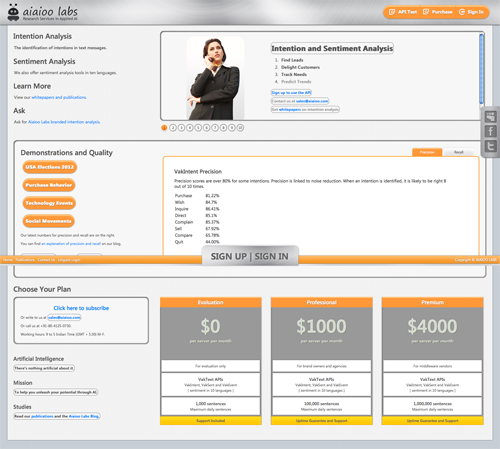Viewport: 500px width, 449px height.
Task: Click the businesswoman carousel image
Action: click(215, 78)
